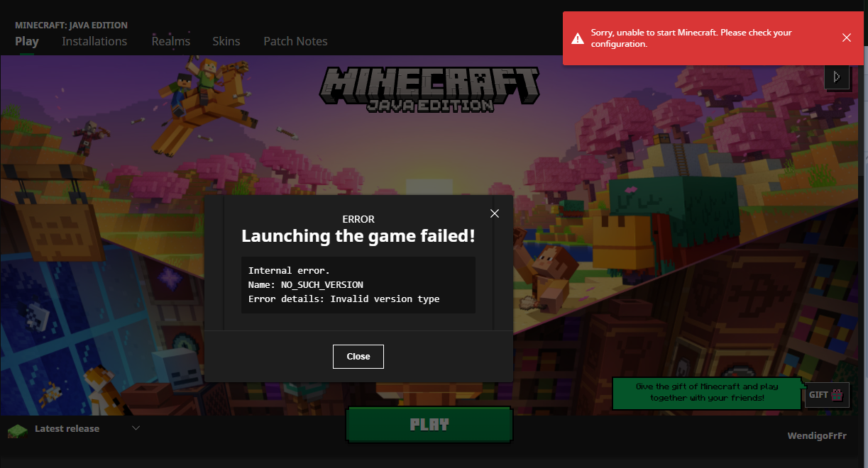Open the Realms tab

click(171, 41)
